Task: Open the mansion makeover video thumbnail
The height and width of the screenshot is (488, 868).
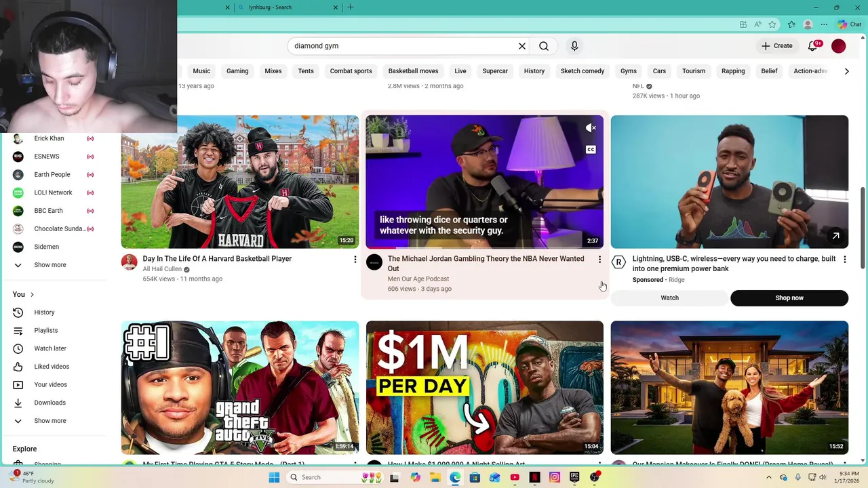Action: 730,388
